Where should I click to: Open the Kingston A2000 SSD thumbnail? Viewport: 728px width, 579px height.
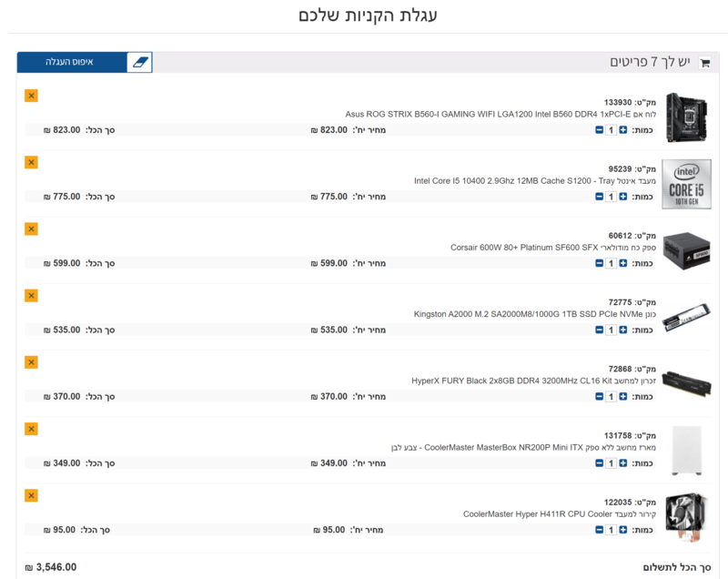pyautogui.click(x=686, y=318)
